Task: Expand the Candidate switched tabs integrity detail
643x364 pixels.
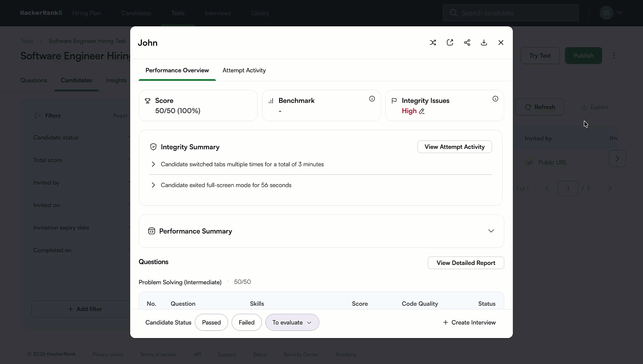Action: (x=153, y=164)
